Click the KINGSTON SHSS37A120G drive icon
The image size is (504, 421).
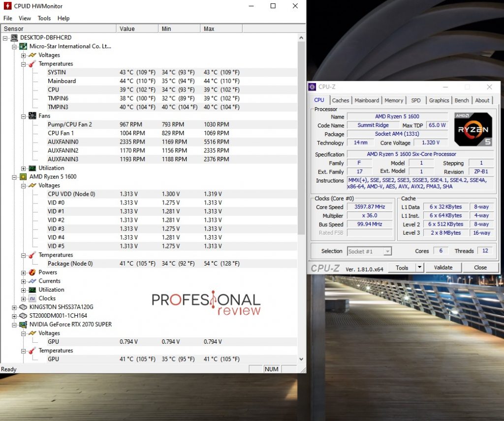(x=23, y=307)
